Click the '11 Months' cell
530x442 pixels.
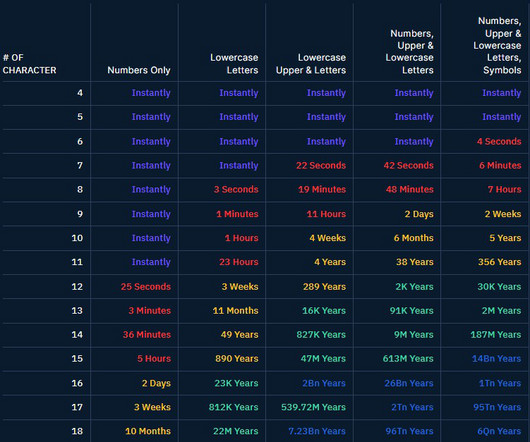[236, 311]
